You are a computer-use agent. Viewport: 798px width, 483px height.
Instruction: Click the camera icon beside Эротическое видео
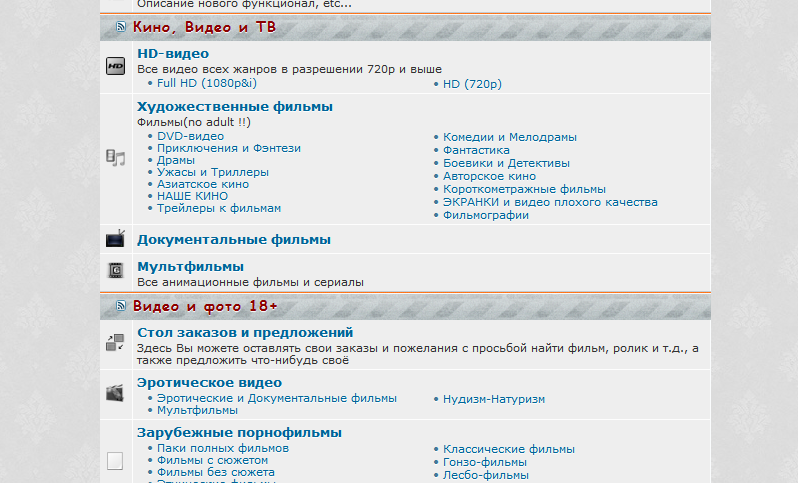(x=115, y=393)
